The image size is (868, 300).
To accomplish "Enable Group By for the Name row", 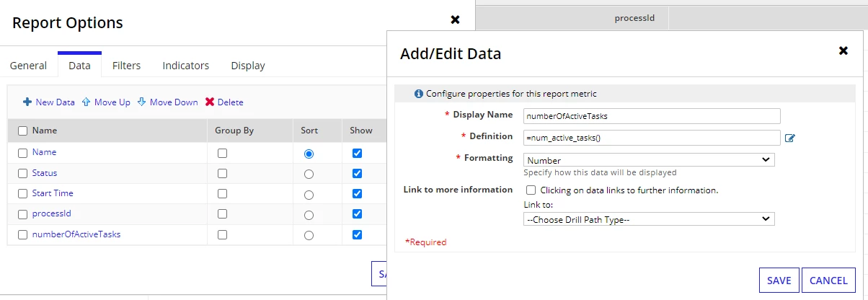I will tap(222, 153).
